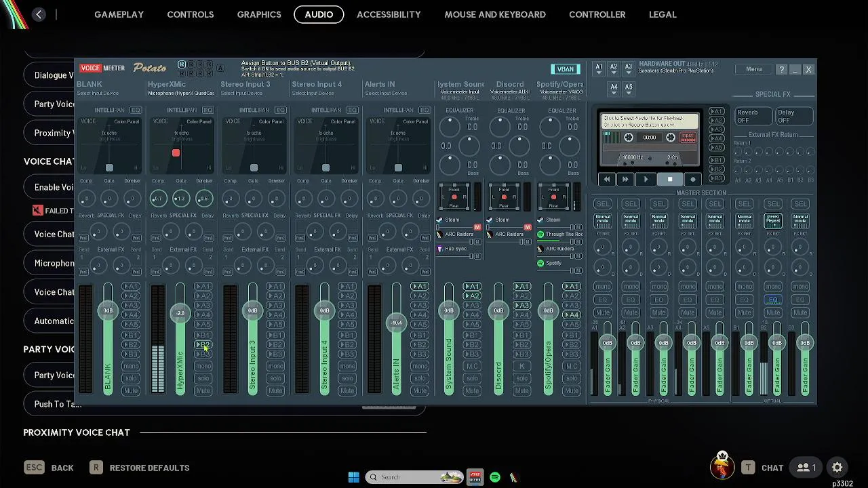The height and width of the screenshot is (488, 868).
Task: Open the CHAT button
Action: point(762,468)
